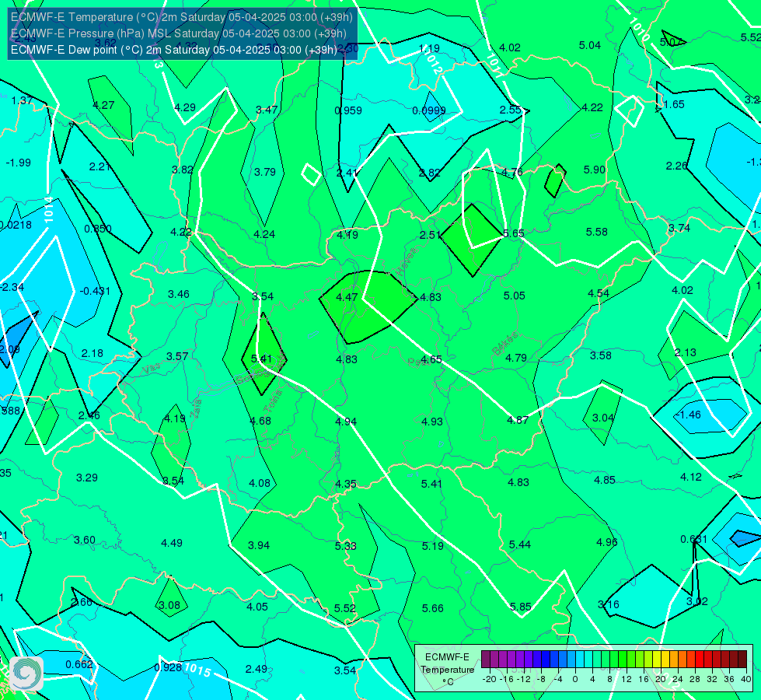Click the temperature value 5.33
Screen dimensions: 761x700
tap(346, 546)
